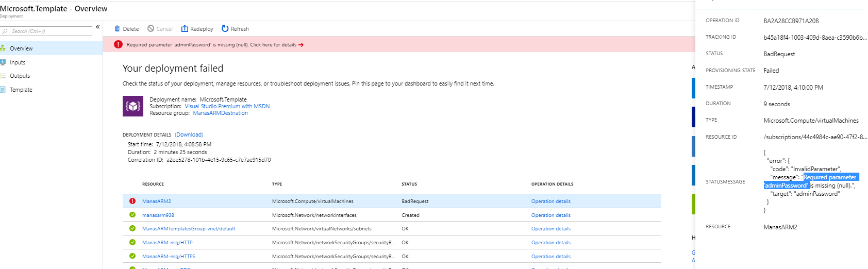
Task: Click the Delete toolbar button
Action: (127, 29)
